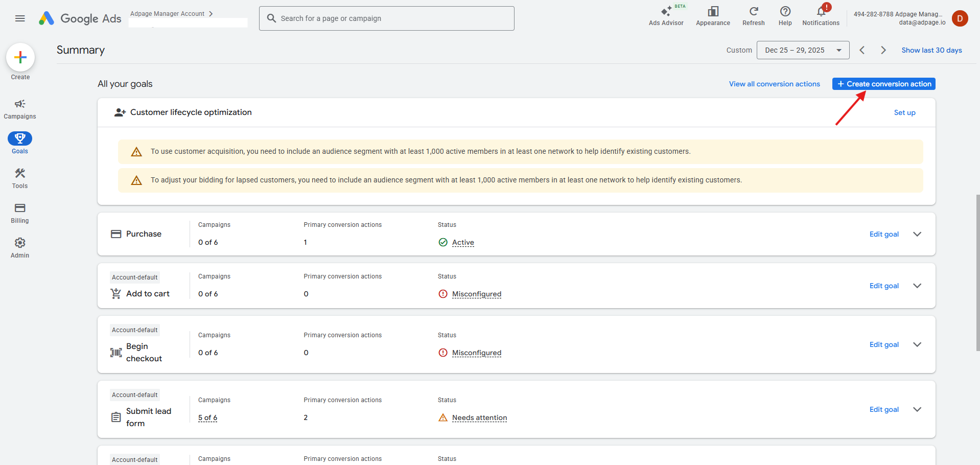The image size is (980, 465).
Task: Open Tools in the left sidebar
Action: click(20, 178)
